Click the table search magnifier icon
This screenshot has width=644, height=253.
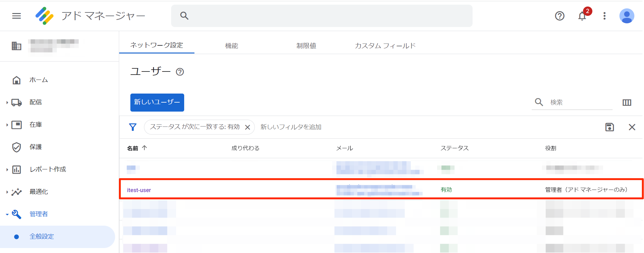coord(539,102)
